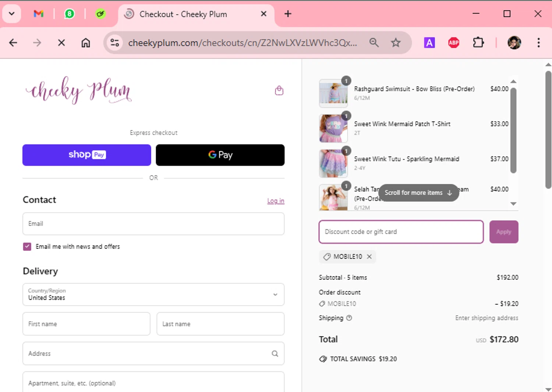
Task: Focus the Address field
Action: 153,353
